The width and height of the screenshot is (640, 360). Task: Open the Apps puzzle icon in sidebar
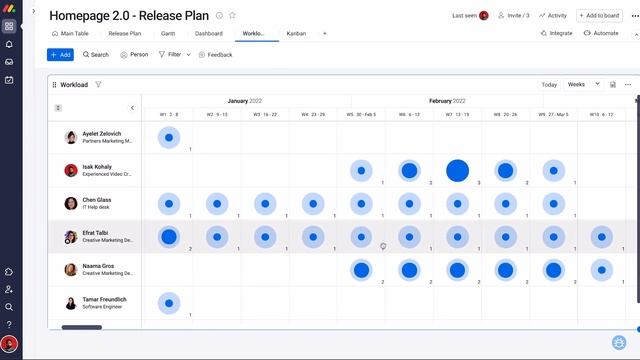[9, 272]
